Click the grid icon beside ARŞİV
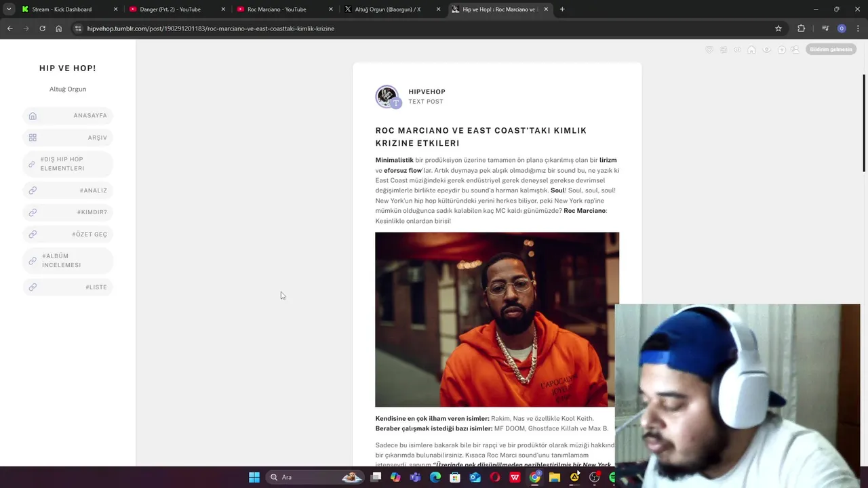868x488 pixels. (33, 138)
